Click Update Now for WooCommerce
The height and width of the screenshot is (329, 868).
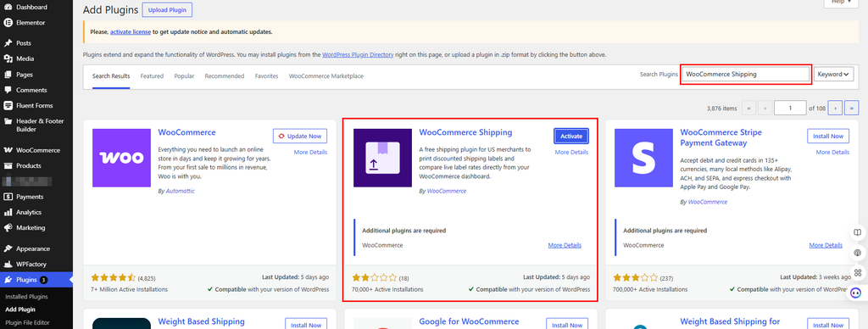300,136
